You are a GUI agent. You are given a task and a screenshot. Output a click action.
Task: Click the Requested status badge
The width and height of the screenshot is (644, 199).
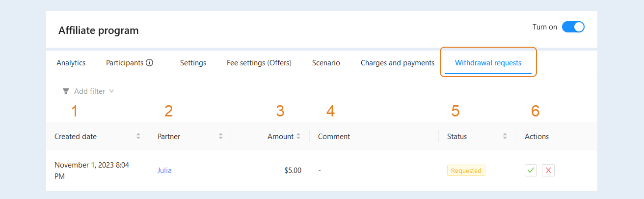coord(466,171)
